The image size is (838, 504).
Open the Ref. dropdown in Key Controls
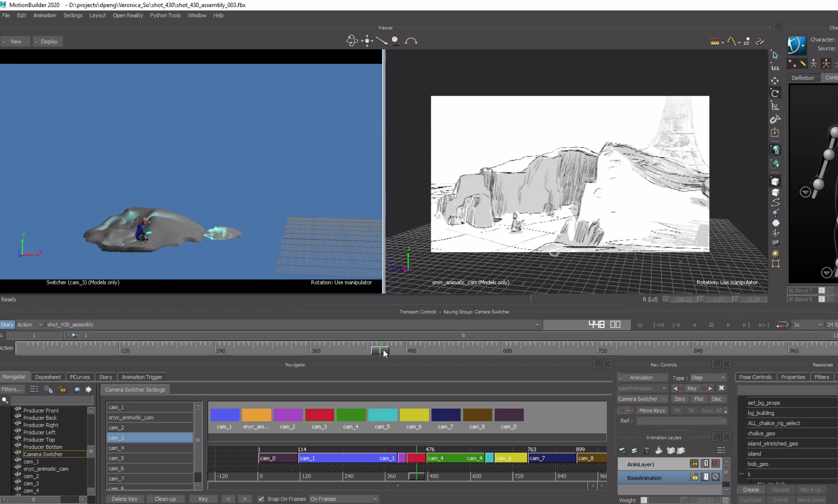pyautogui.click(x=682, y=421)
